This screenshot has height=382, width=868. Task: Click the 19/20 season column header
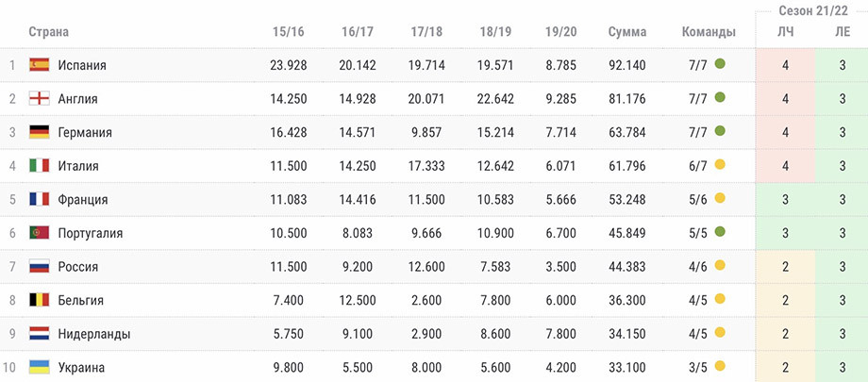[x=560, y=32]
